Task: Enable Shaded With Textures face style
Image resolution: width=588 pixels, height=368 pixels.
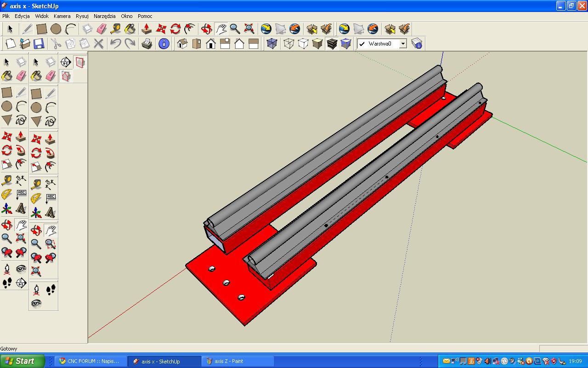Action: (x=332, y=44)
